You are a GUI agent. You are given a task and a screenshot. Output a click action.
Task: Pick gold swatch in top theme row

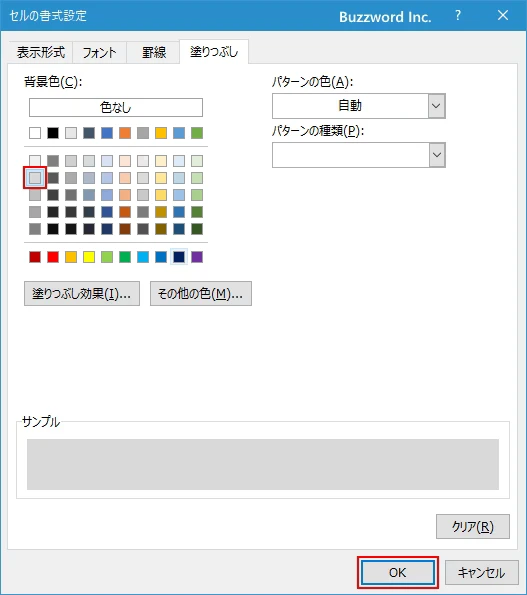tap(161, 133)
